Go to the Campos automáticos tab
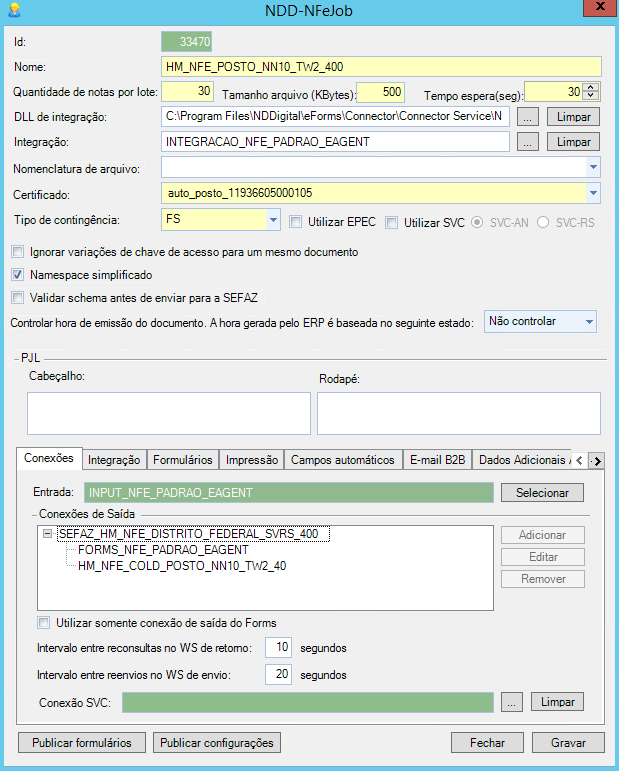 (x=343, y=460)
